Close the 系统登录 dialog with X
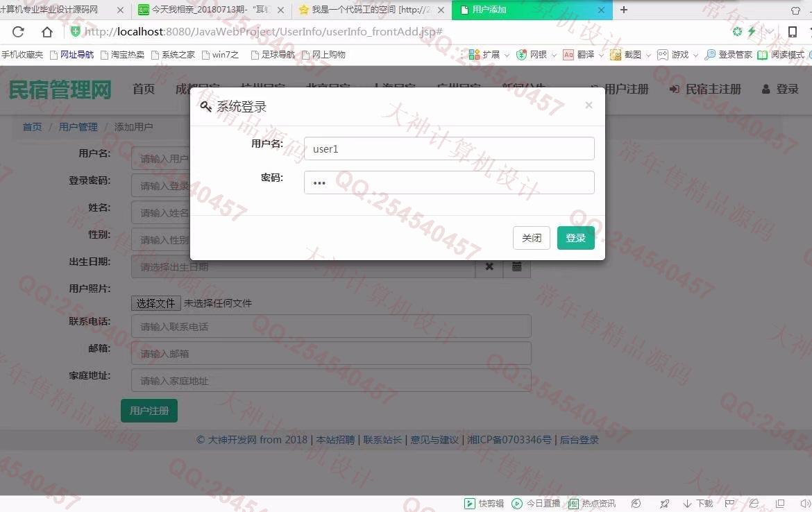The image size is (812, 512). 589,105
